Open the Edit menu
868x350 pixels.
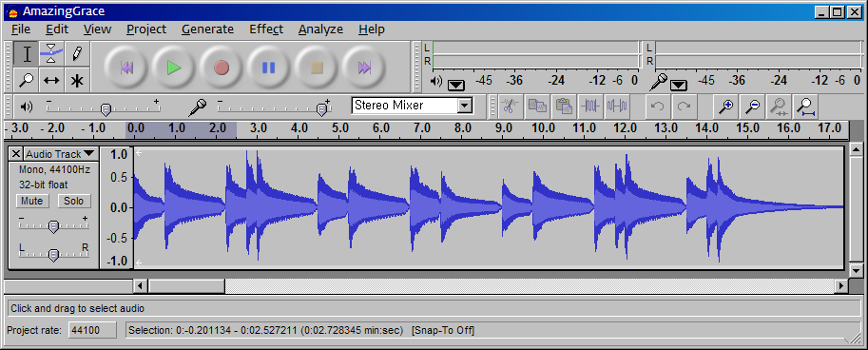(x=57, y=29)
